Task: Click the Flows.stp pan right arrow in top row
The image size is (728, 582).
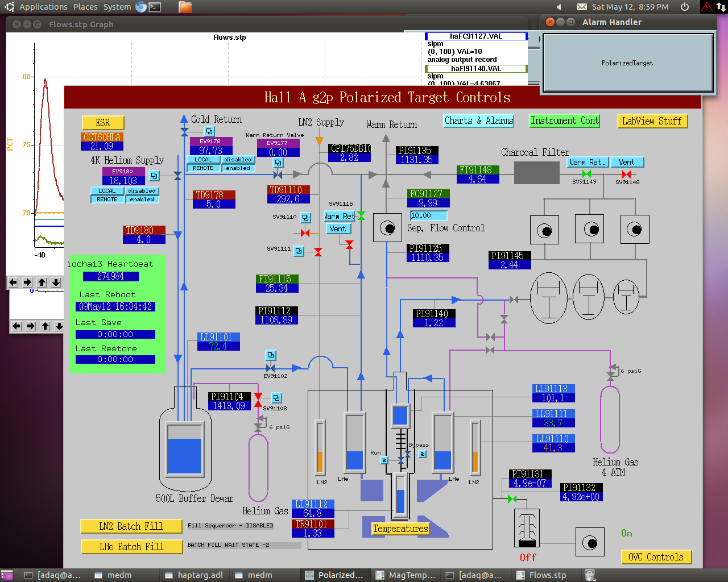Action: pos(27,282)
